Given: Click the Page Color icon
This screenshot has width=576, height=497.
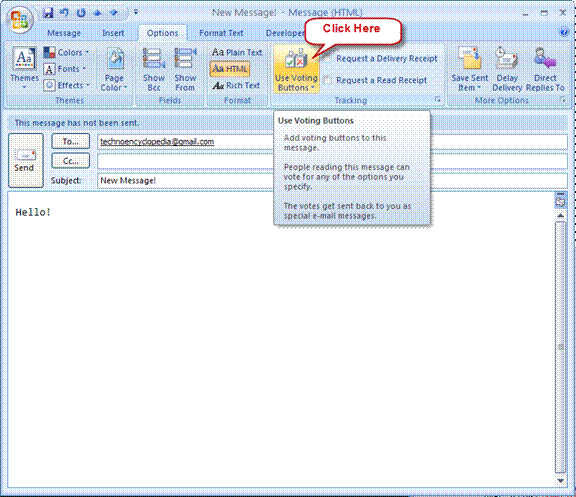Looking at the screenshot, I should (115, 59).
